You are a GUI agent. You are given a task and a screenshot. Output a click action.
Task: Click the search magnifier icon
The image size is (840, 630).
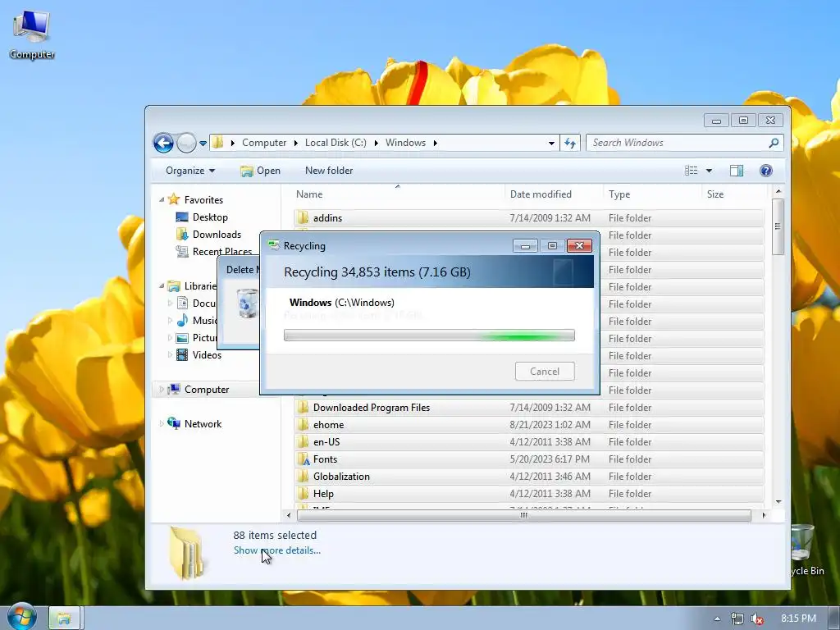[x=774, y=143]
